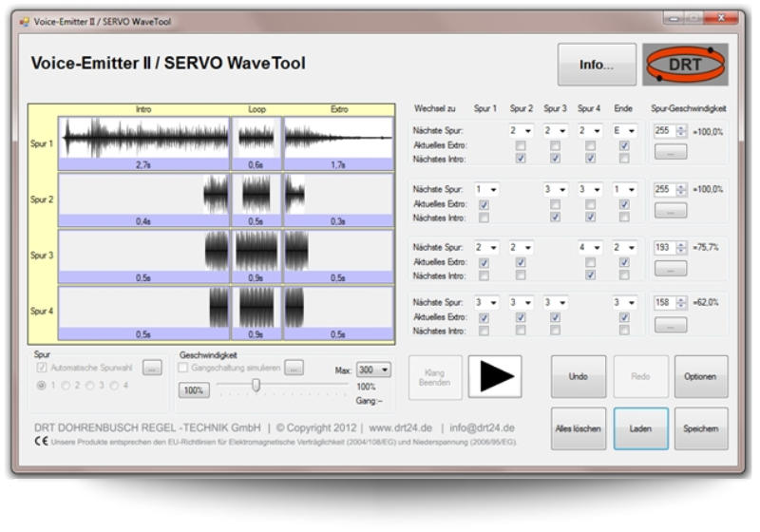Click the Spur 1 row label in waveform panel
This screenshot has width=760, height=532.
pos(42,143)
